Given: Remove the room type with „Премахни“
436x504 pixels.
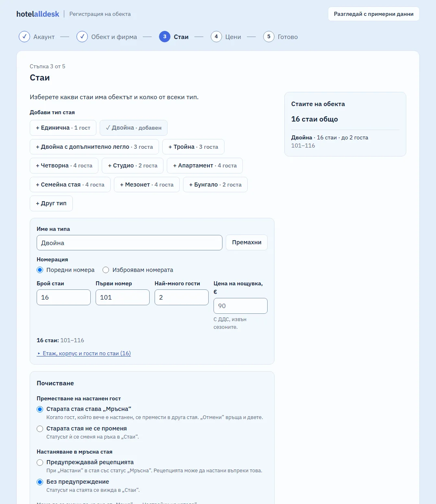Looking at the screenshot, I should (x=246, y=242).
